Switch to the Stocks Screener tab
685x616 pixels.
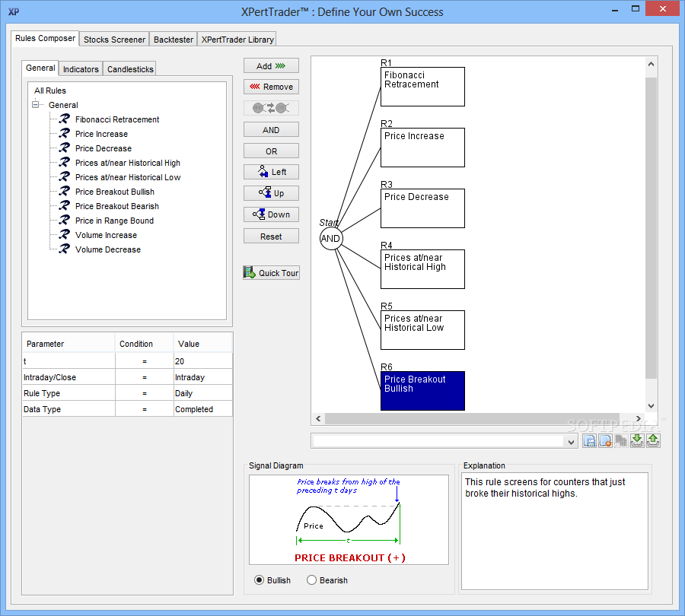click(x=114, y=40)
